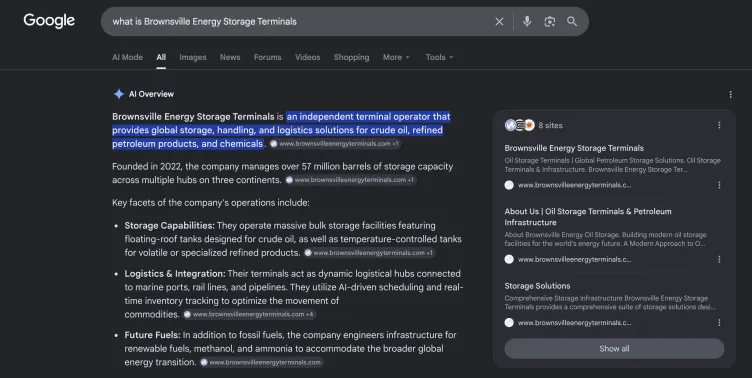Click favicon under Storage Solutions card
This screenshot has width=752, height=378.
point(509,323)
